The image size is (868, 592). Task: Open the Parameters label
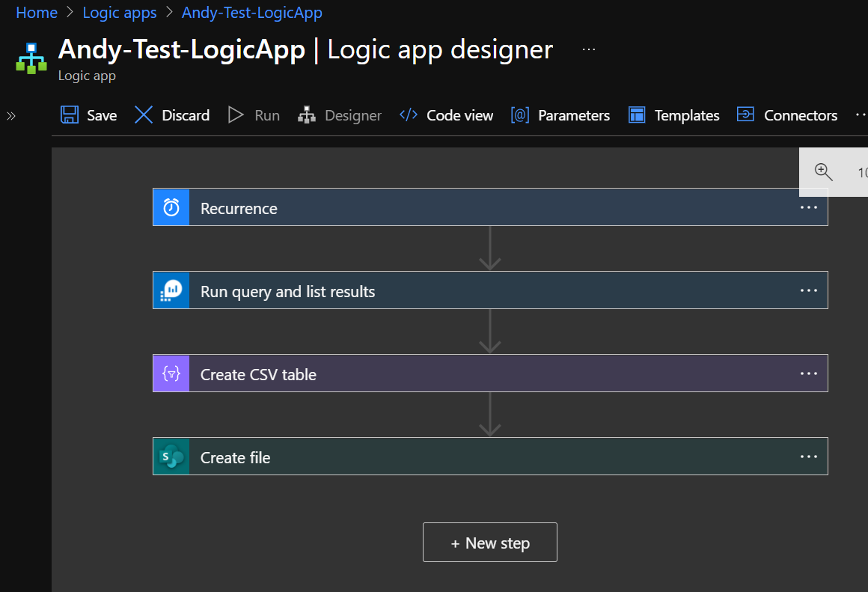click(x=574, y=115)
